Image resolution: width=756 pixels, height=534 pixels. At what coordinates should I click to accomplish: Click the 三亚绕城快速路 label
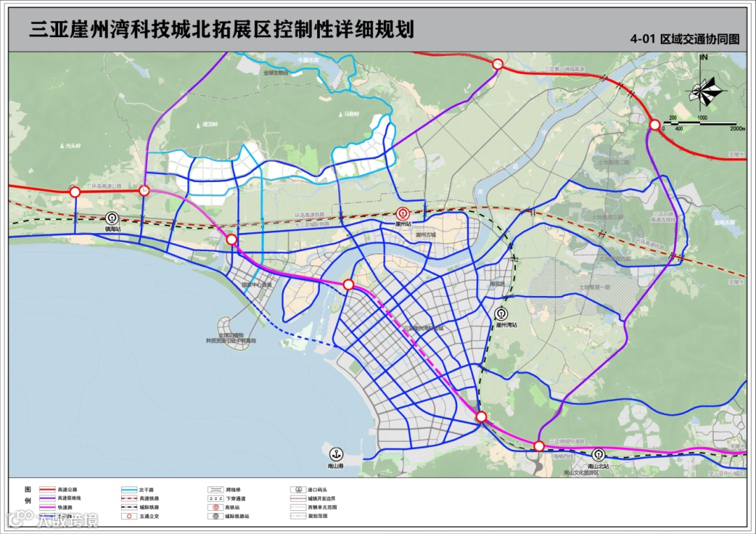(568, 441)
